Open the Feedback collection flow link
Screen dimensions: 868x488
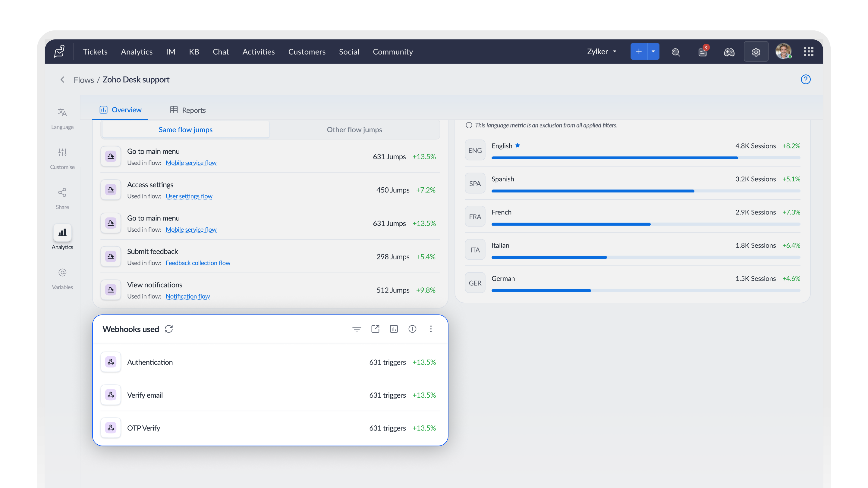pyautogui.click(x=198, y=263)
